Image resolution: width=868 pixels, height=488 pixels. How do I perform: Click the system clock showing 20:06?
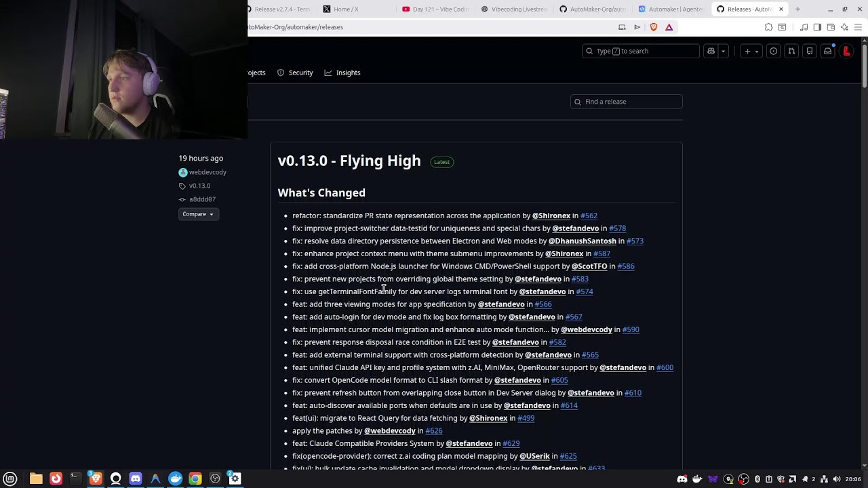(x=852, y=479)
